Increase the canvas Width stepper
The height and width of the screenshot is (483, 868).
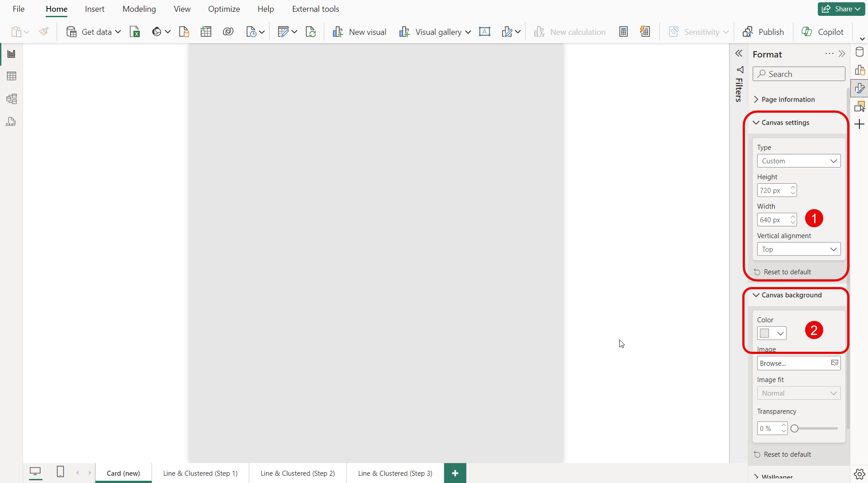[x=793, y=217]
